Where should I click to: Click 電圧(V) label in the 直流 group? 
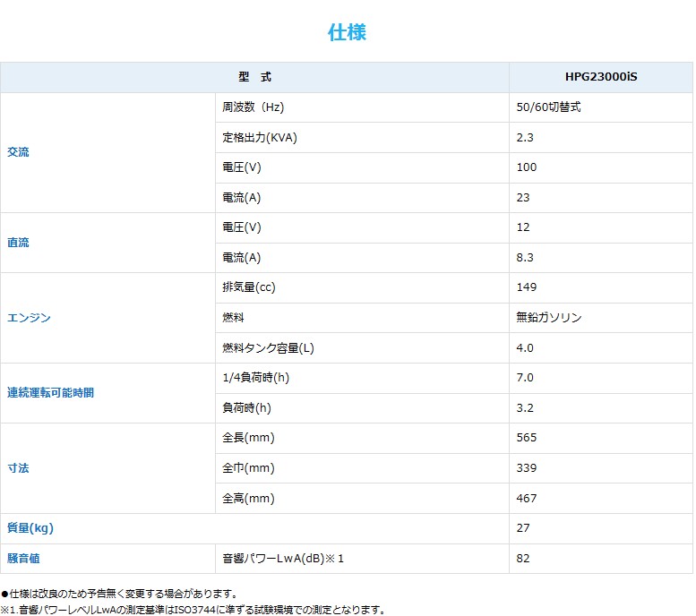pos(242,227)
